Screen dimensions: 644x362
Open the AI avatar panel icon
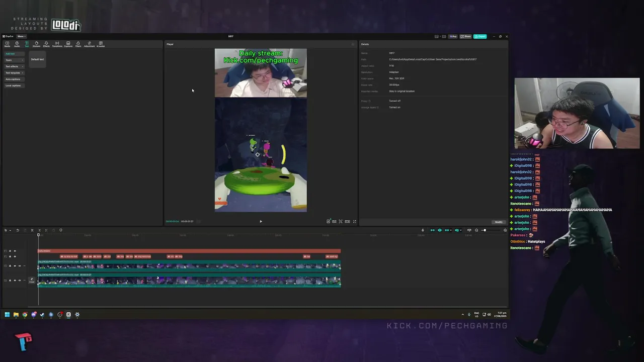coord(101,44)
